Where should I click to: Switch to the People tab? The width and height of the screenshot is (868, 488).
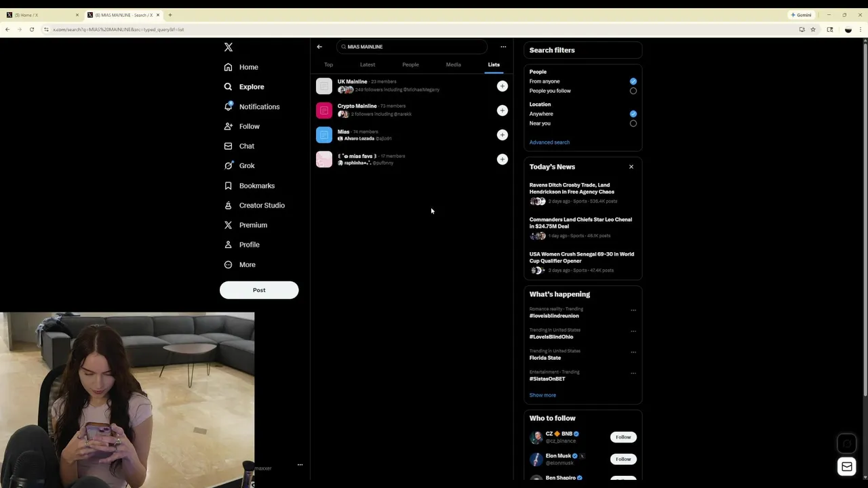click(410, 64)
